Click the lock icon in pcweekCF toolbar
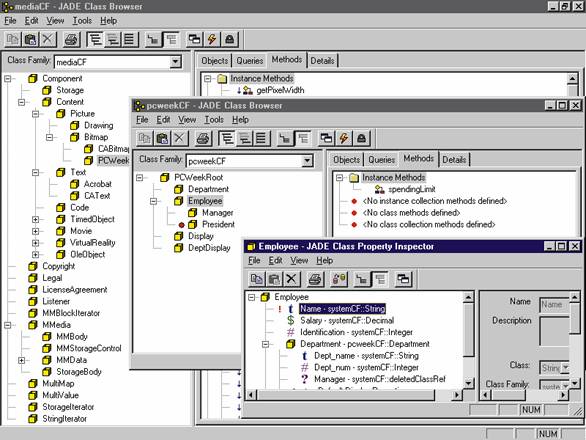The image size is (586, 440). tap(361, 139)
